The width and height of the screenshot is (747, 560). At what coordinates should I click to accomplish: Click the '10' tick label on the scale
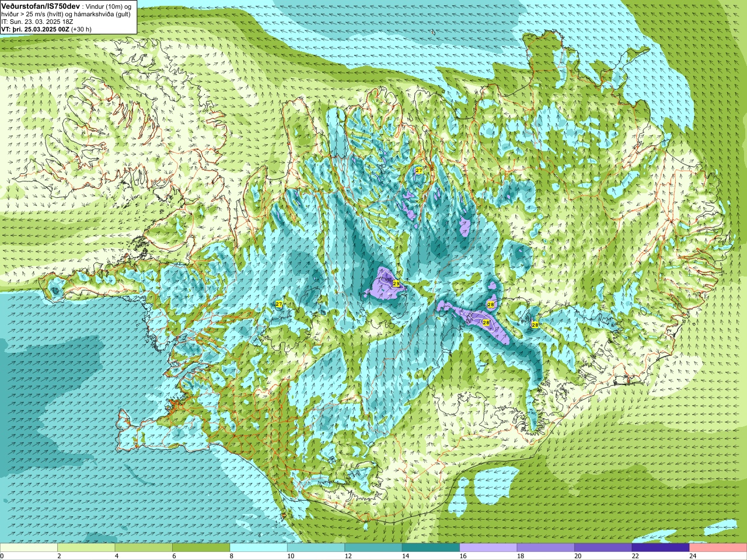[290, 556]
